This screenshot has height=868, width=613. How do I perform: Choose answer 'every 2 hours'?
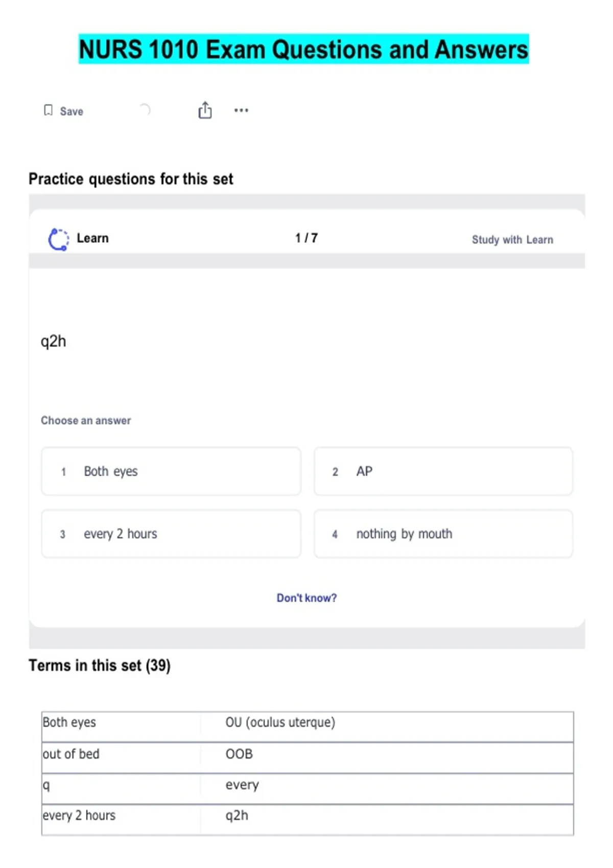click(x=171, y=534)
